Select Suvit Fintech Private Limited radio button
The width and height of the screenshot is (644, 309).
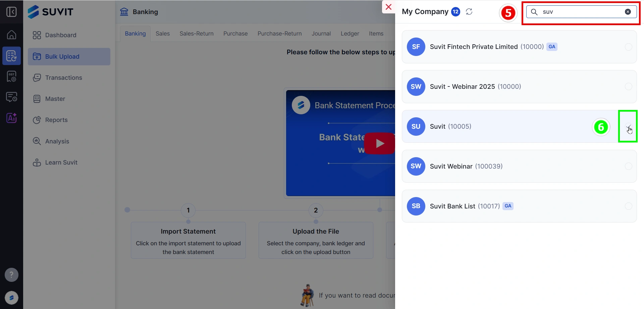[629, 47]
